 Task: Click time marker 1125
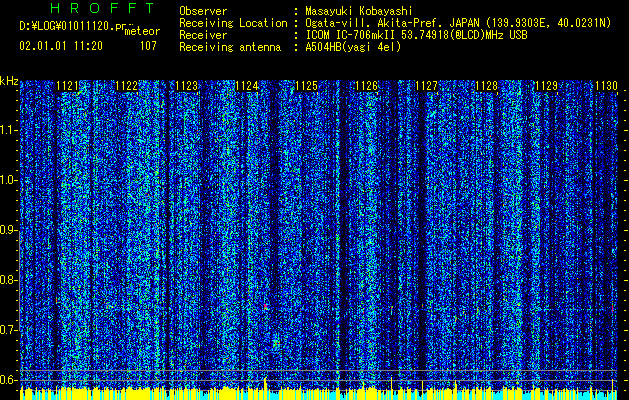tap(306, 86)
